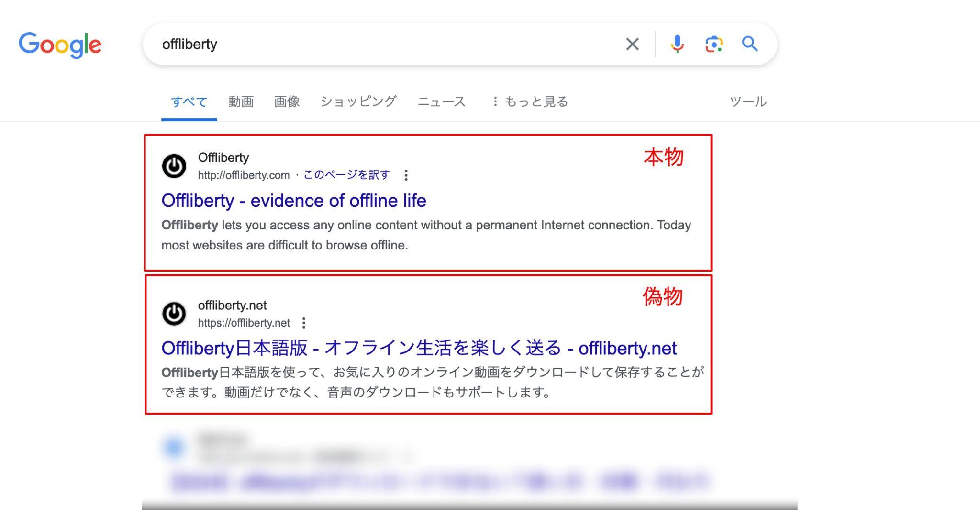Open the ツール options
The width and height of the screenshot is (980, 510).
[x=748, y=102]
